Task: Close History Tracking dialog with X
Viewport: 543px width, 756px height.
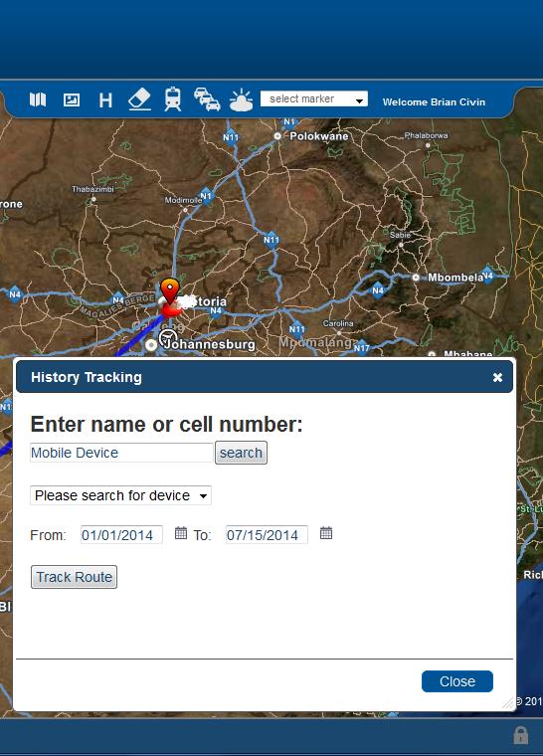Action: (x=497, y=378)
